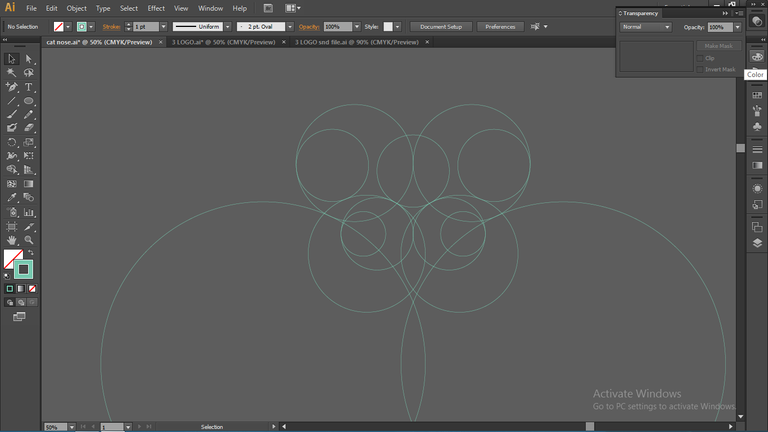Select the Blend tool
This screenshot has width=768, height=432.
28,197
